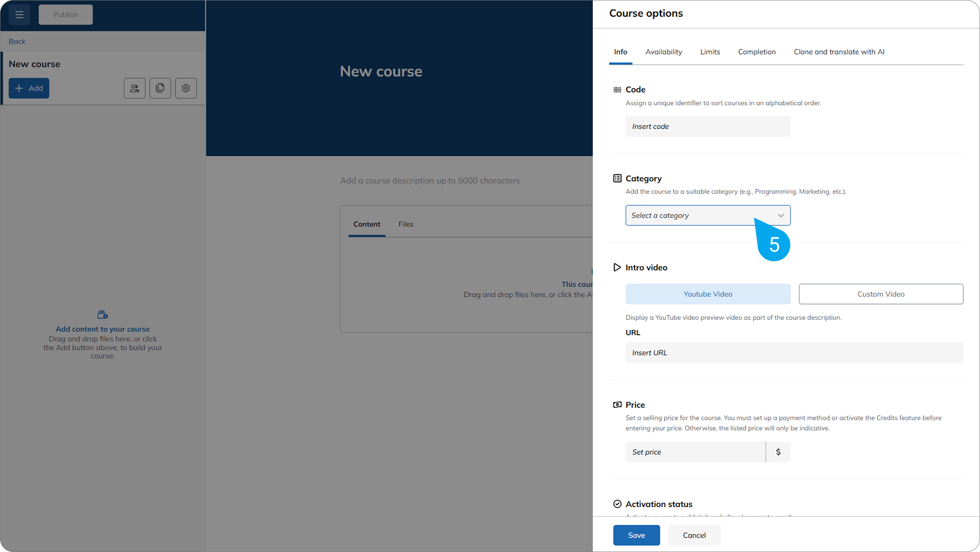980x552 pixels.
Task: Click the Intro video play icon
Action: point(617,267)
